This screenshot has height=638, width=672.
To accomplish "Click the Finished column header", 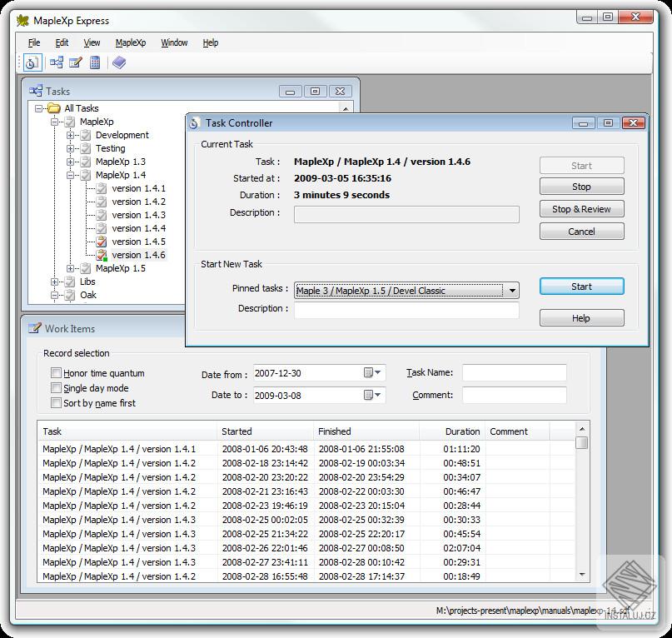I will [x=366, y=431].
